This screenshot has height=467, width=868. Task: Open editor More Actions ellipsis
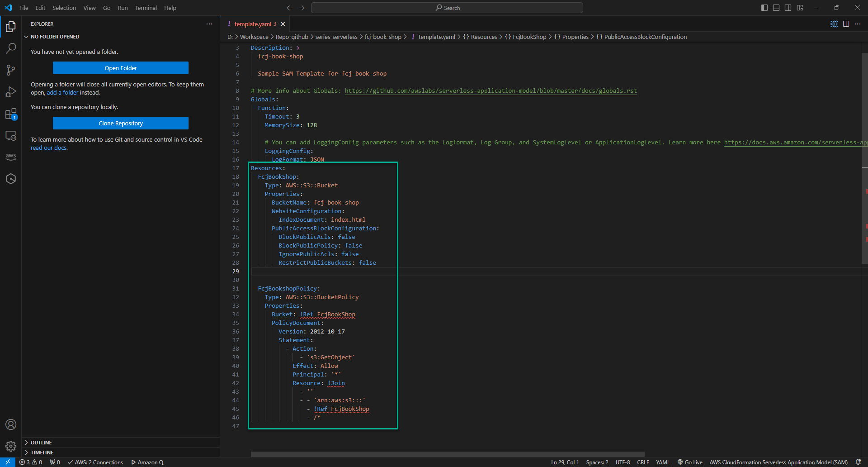[858, 24]
